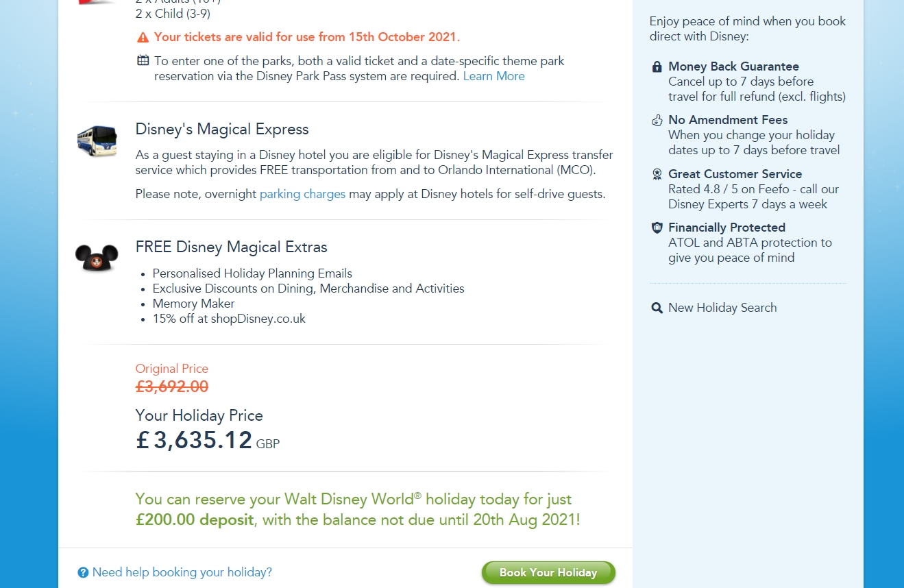This screenshot has width=904, height=588.
Task: Click the FREE Disney Magical Extras heading
Action: [x=232, y=247]
